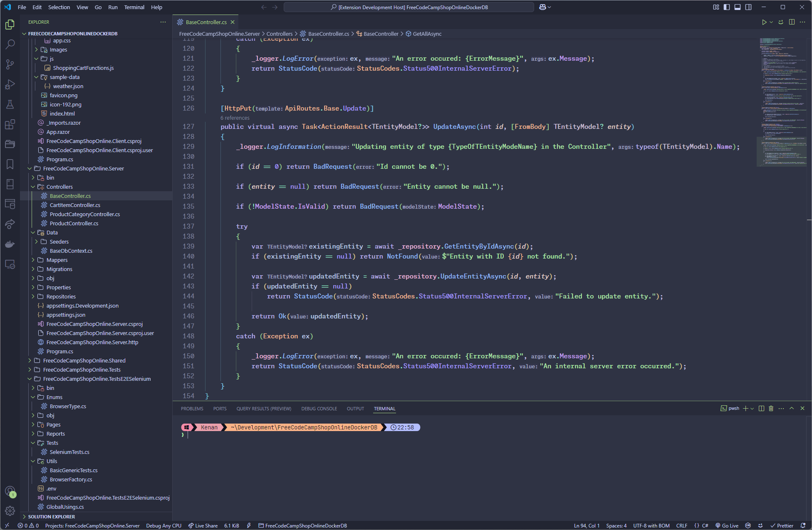This screenshot has width=812, height=530.
Task: Open the Run and Debug view
Action: click(x=10, y=84)
